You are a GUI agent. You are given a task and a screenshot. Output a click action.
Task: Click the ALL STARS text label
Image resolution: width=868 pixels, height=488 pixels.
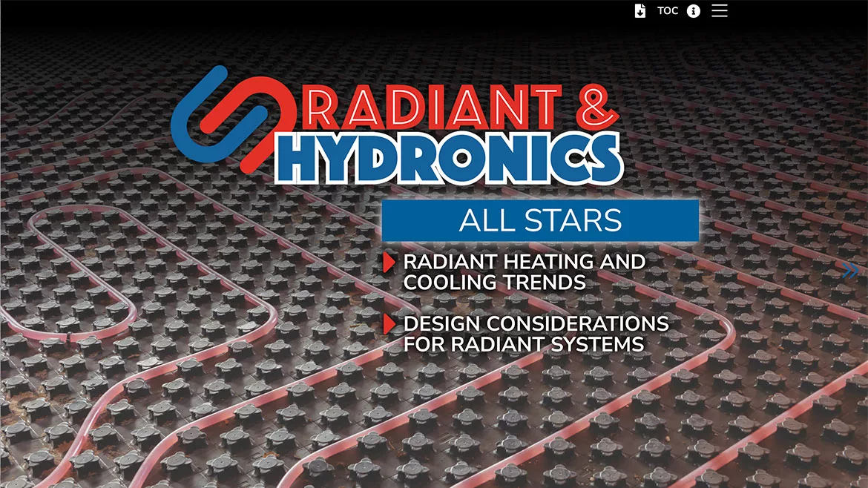click(540, 221)
